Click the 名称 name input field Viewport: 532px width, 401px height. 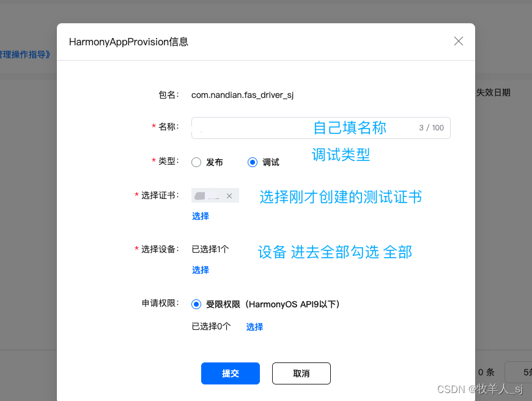tap(320, 128)
